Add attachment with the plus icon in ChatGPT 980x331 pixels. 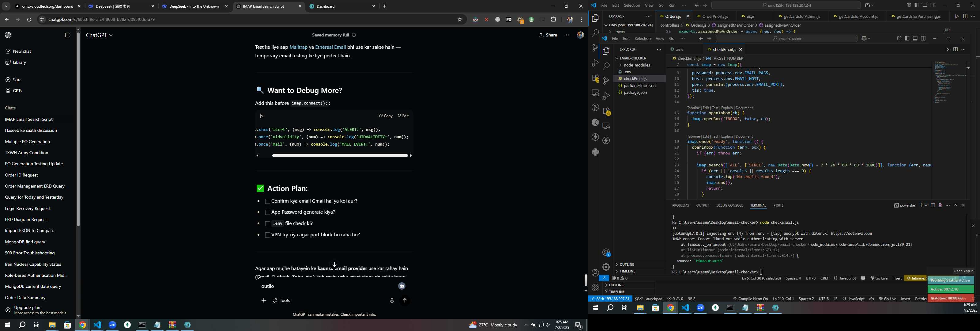264,301
